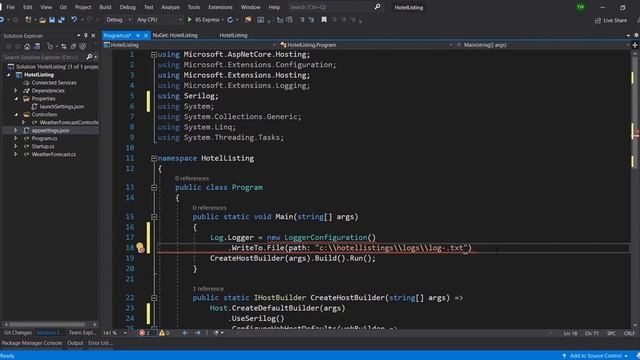The width and height of the screenshot is (640, 360).
Task: Collapse the Main method at line 15
Action: 154,217
